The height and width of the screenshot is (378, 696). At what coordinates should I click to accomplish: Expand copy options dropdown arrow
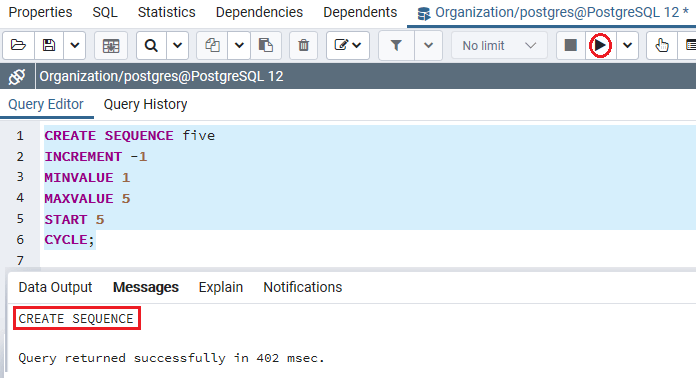point(239,45)
